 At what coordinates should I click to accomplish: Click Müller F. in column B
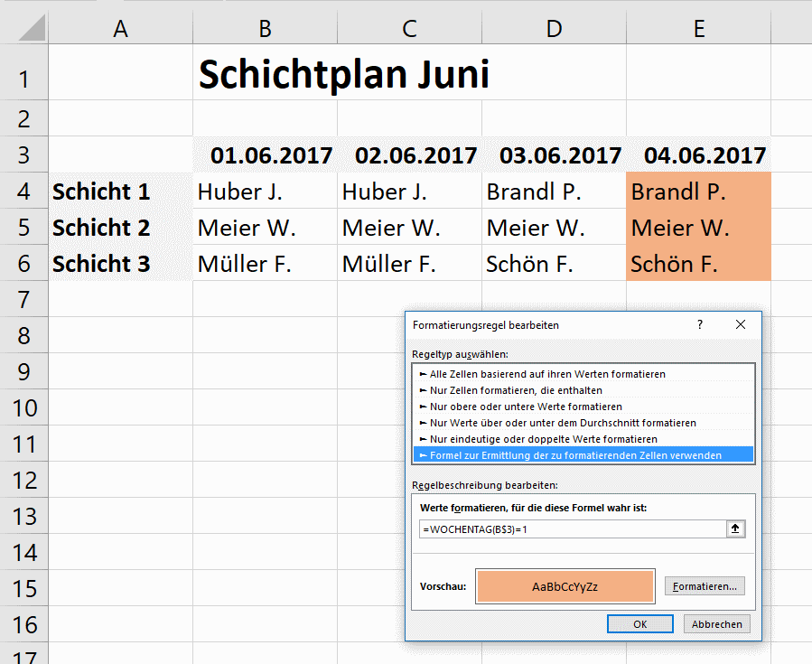(266, 264)
